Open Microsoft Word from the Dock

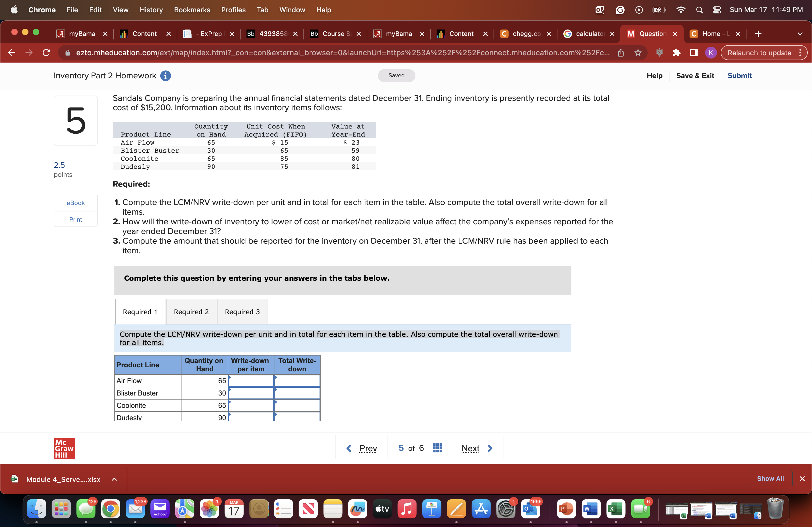click(x=591, y=508)
